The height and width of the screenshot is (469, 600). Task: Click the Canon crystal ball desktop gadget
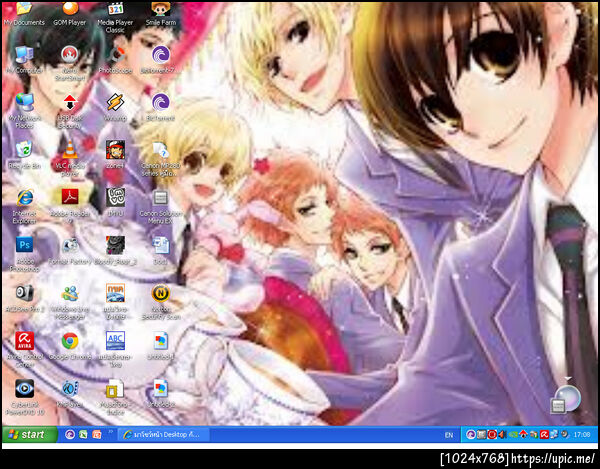pos(566,399)
